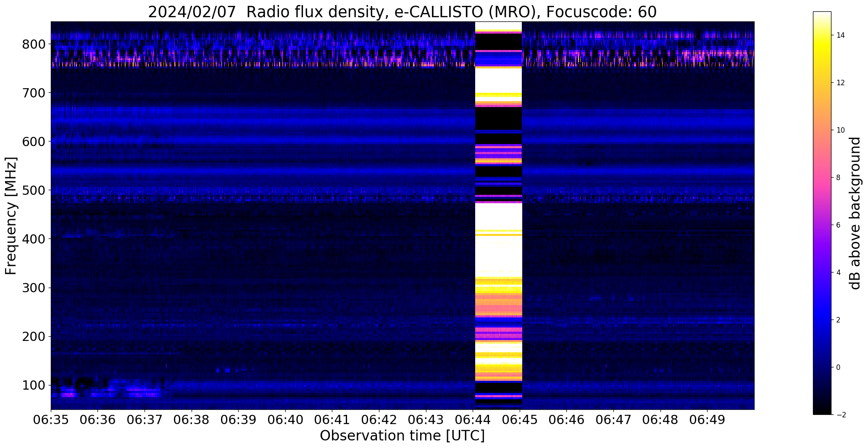Click the 06:42 time tick label
Viewport: 868px width, 448px height.
379,420
